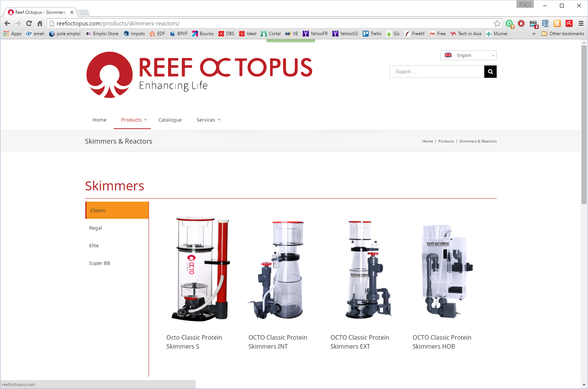Image resolution: width=588 pixels, height=389 pixels.
Task: Open the browser Home page
Action: click(40, 23)
